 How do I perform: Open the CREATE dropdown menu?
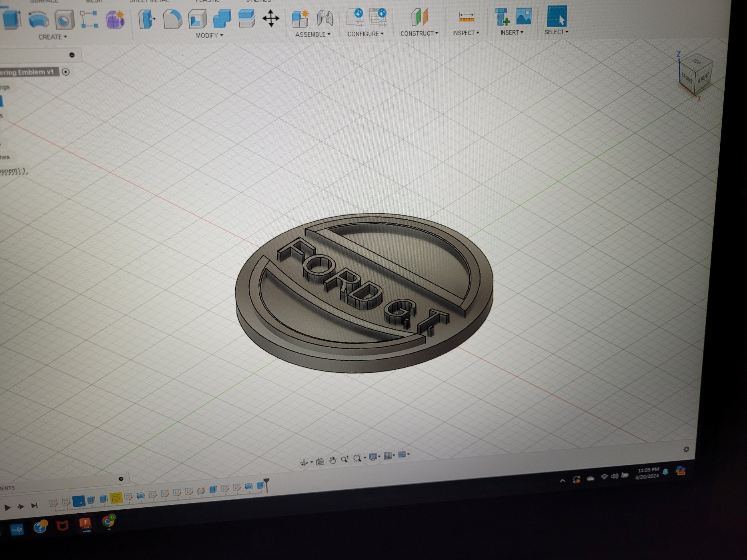click(52, 37)
